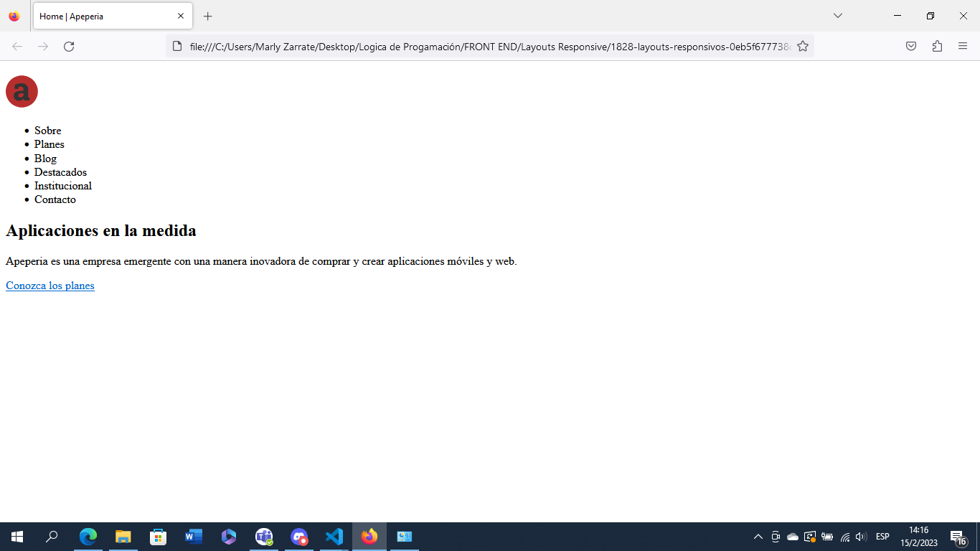Reload the page with refresh button
Screen dimensions: 980x551
(x=69, y=47)
